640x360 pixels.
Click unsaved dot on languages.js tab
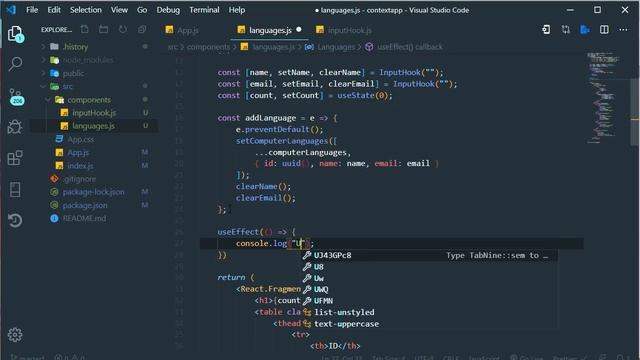(x=299, y=29)
